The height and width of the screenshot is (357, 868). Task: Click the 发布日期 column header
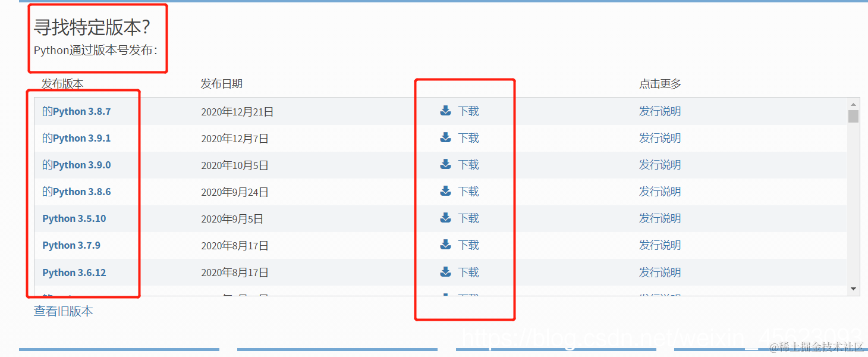pos(222,84)
